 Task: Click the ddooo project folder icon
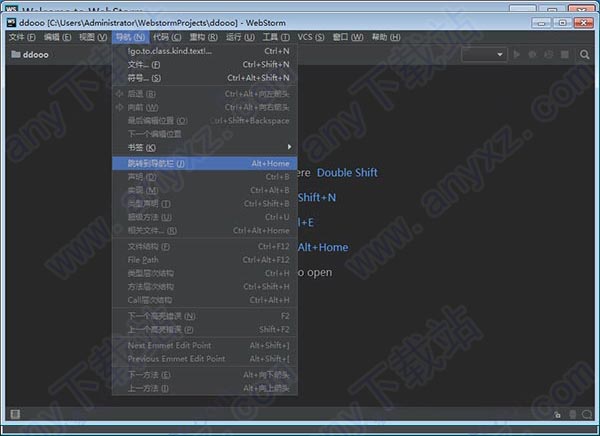16,55
